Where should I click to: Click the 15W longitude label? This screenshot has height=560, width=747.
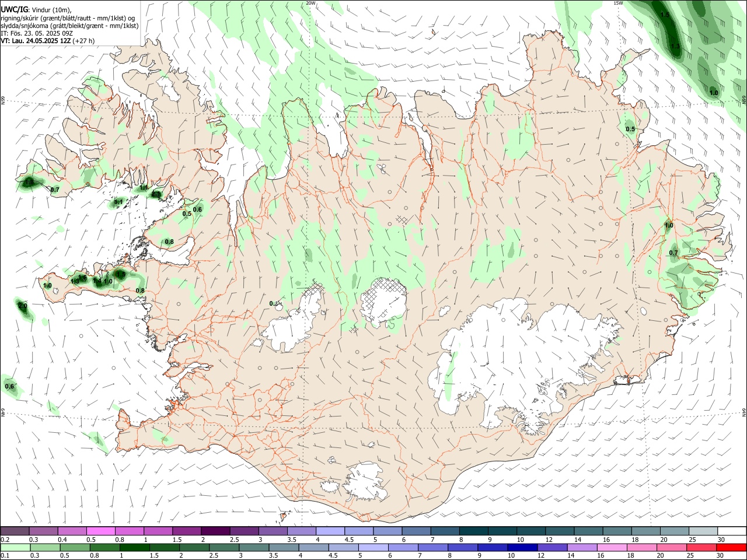pyautogui.click(x=618, y=3)
